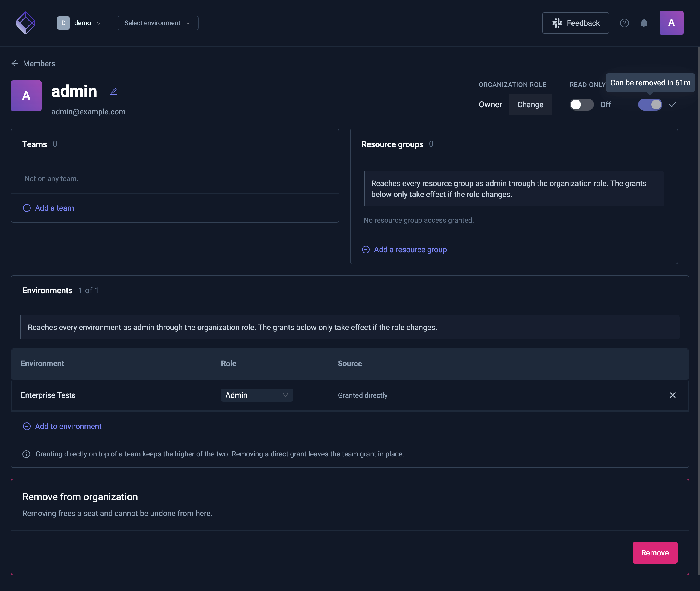The width and height of the screenshot is (700, 591).
Task: Click the plus icon beside Add a team
Action: point(27,208)
